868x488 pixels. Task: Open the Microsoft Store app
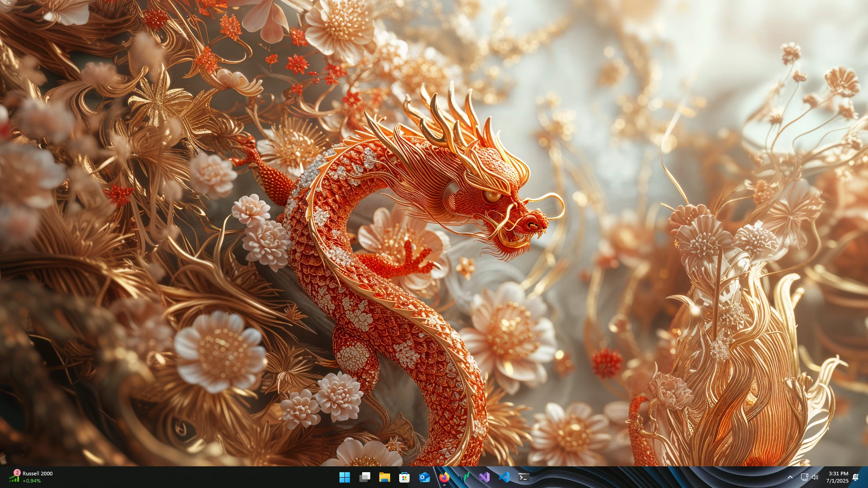pyautogui.click(x=405, y=477)
